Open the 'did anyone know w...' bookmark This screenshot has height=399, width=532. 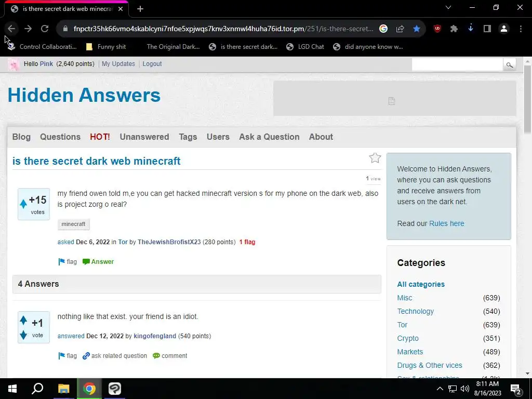coord(368,47)
